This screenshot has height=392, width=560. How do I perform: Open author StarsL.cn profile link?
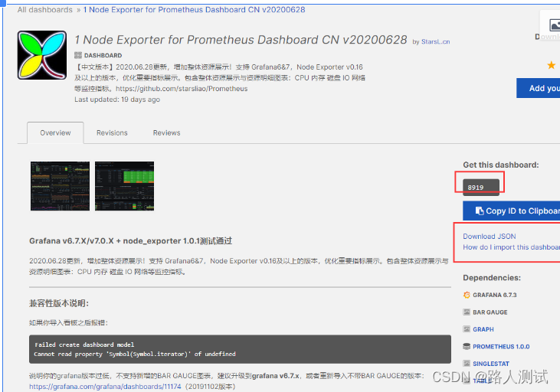point(435,42)
